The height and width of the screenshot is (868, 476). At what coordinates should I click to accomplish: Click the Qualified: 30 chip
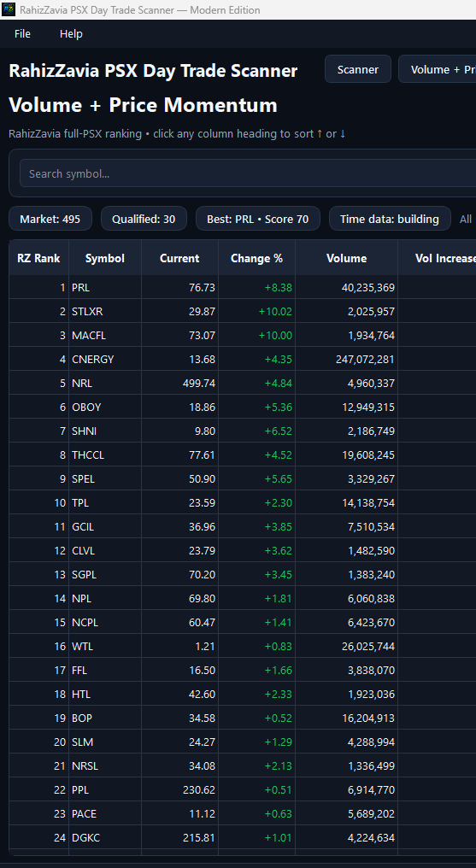144,219
